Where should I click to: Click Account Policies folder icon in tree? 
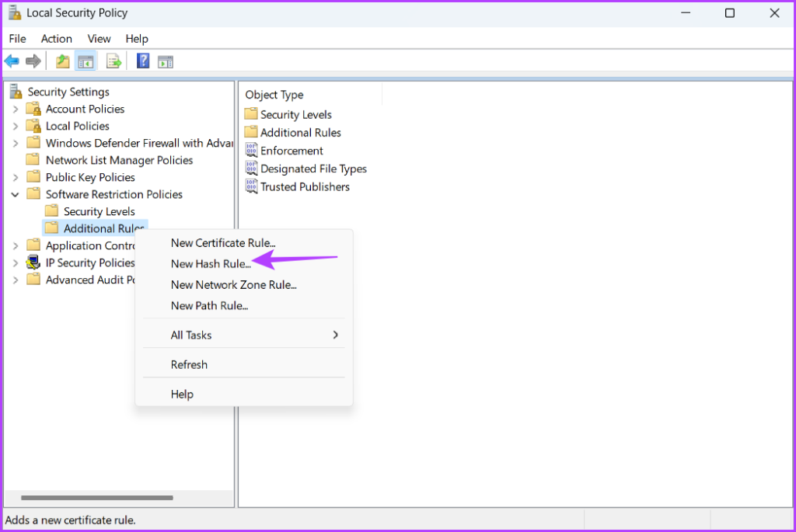(33, 109)
